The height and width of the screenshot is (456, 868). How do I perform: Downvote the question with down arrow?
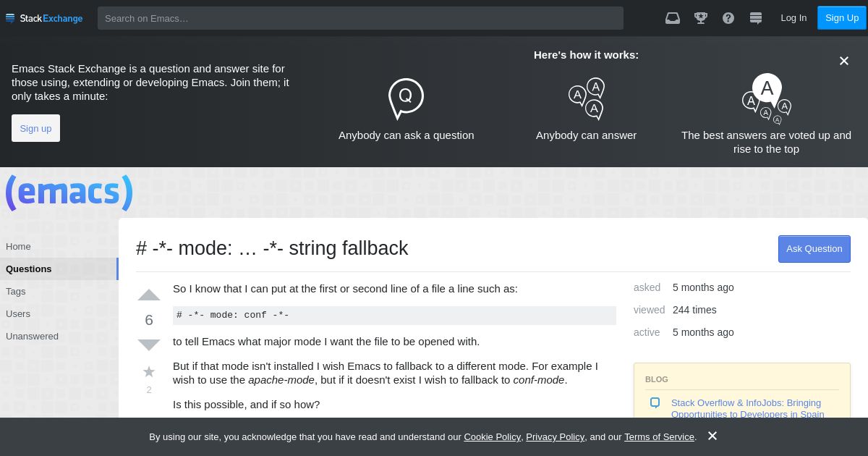pos(149,345)
